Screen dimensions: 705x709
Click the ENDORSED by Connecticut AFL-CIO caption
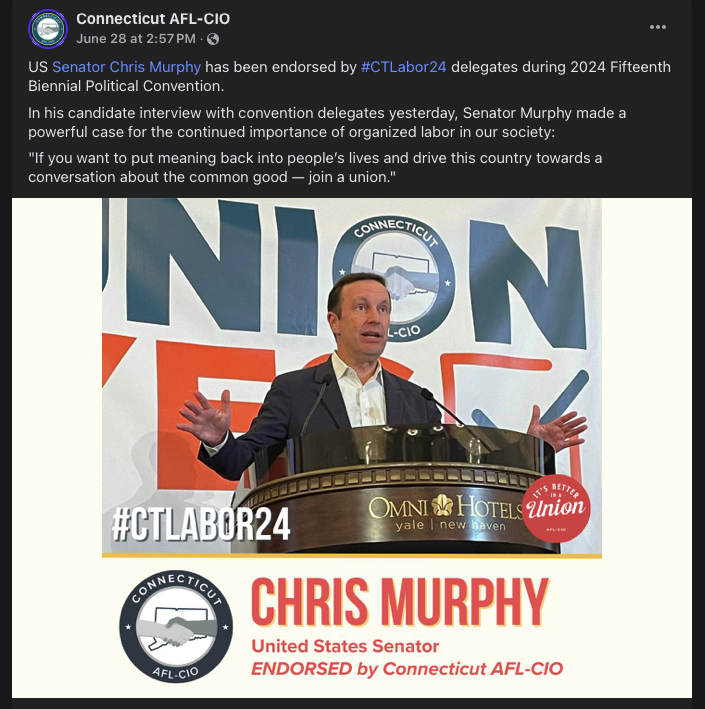(x=407, y=669)
